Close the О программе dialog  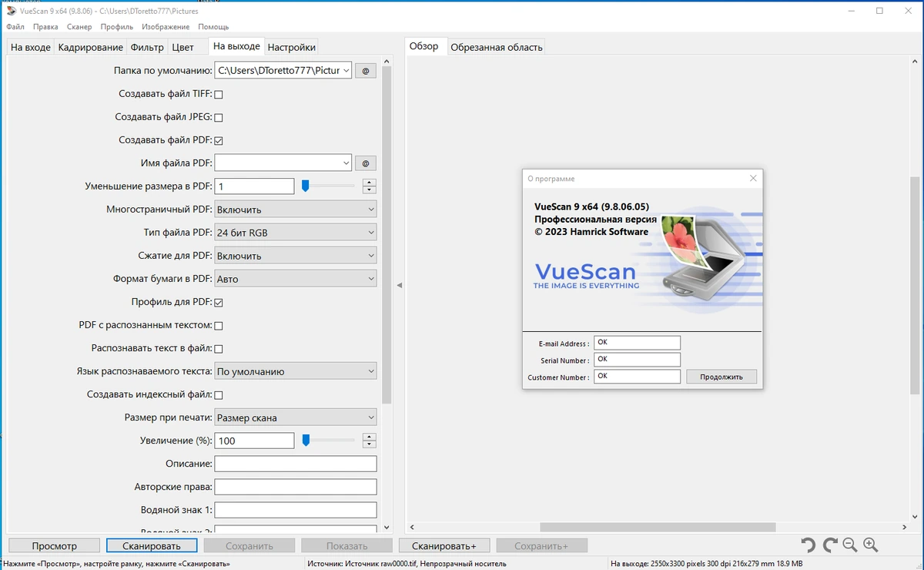pyautogui.click(x=753, y=179)
